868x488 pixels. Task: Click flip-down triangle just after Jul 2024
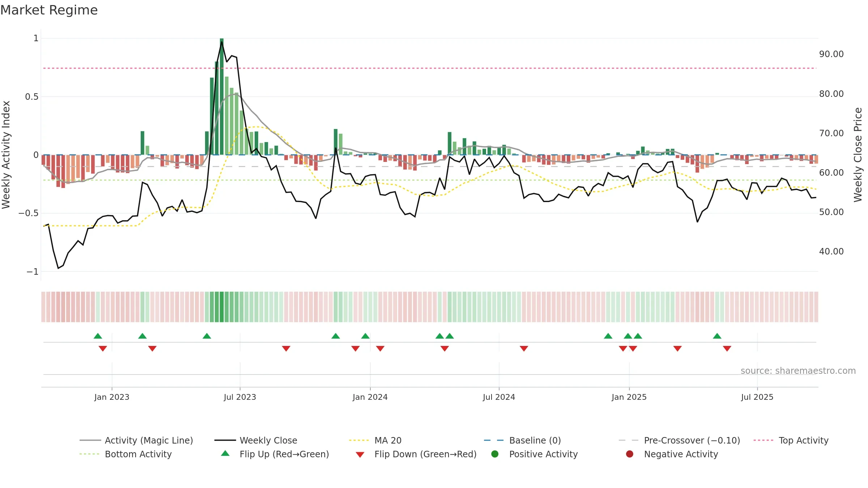(x=524, y=348)
